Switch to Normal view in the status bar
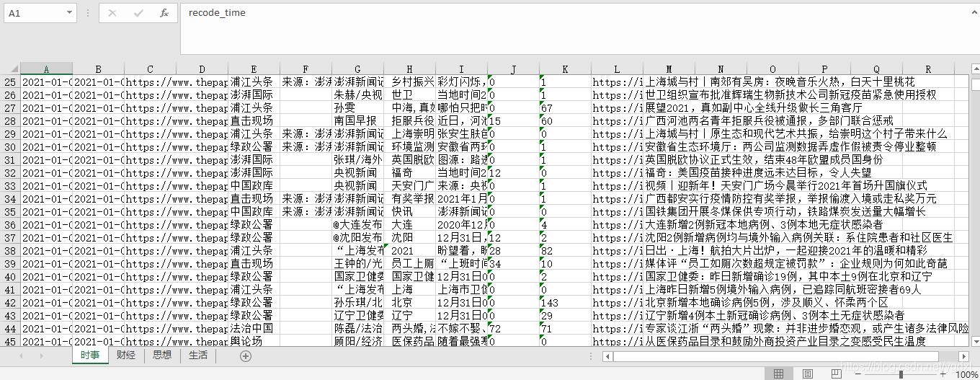This screenshot has width=980, height=380. 779,374
